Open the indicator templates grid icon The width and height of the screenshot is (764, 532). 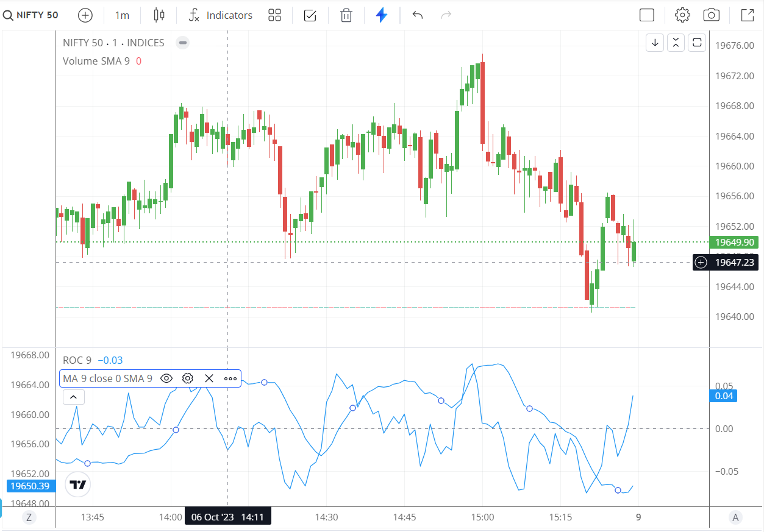point(274,15)
